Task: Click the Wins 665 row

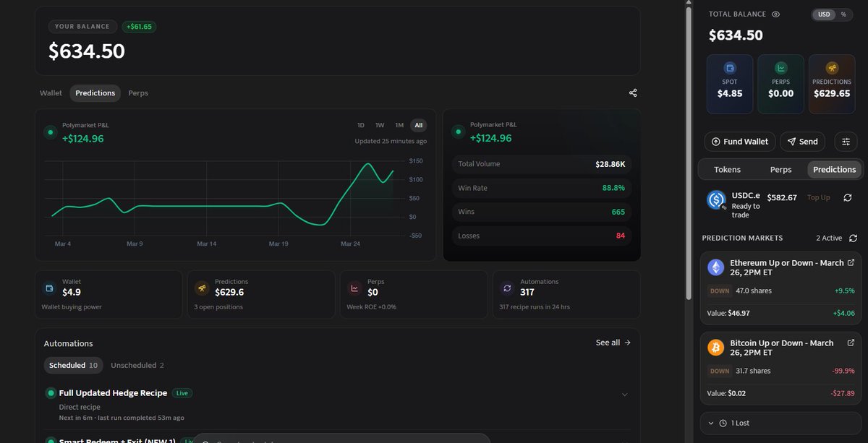Action: click(542, 212)
